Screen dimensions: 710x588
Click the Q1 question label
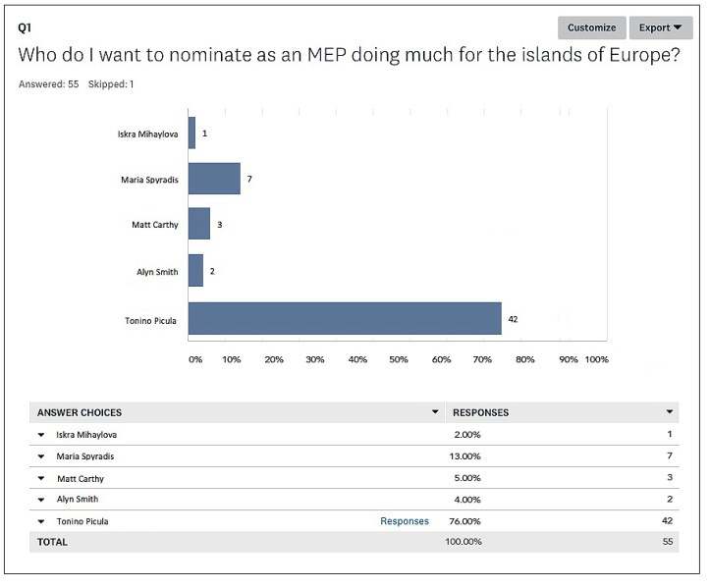click(27, 27)
